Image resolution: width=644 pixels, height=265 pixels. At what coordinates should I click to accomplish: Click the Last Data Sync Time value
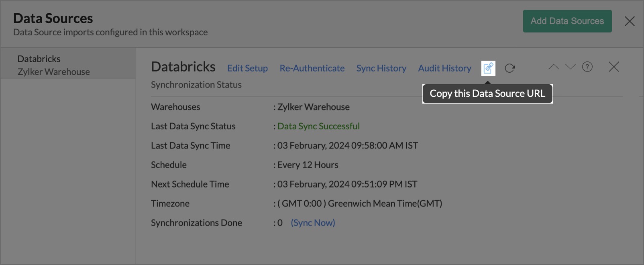[x=347, y=145]
